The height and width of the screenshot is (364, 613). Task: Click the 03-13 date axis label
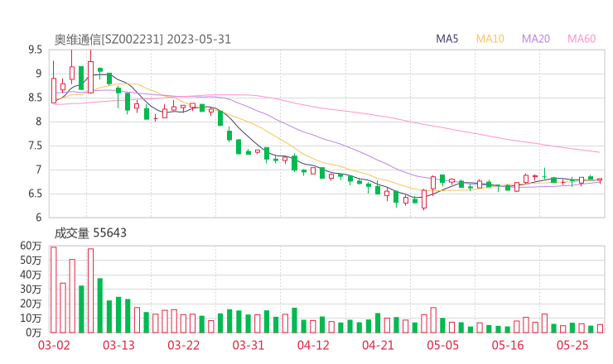pos(118,345)
